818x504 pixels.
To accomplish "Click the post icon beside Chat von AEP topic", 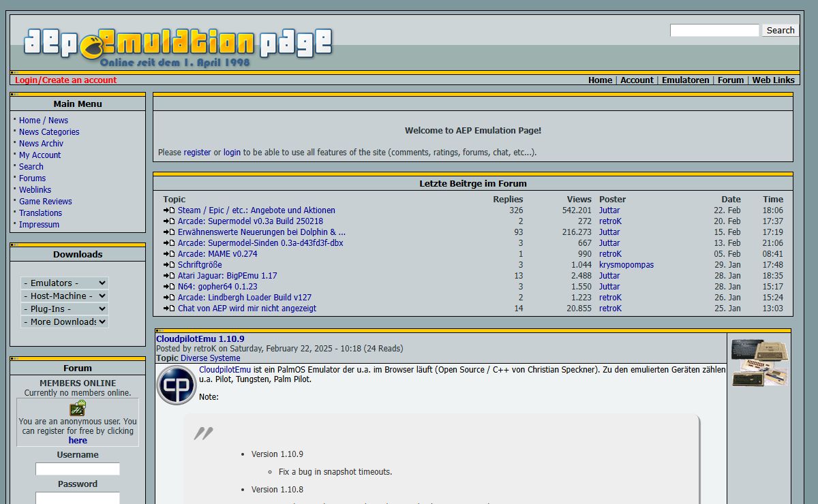I will (169, 309).
